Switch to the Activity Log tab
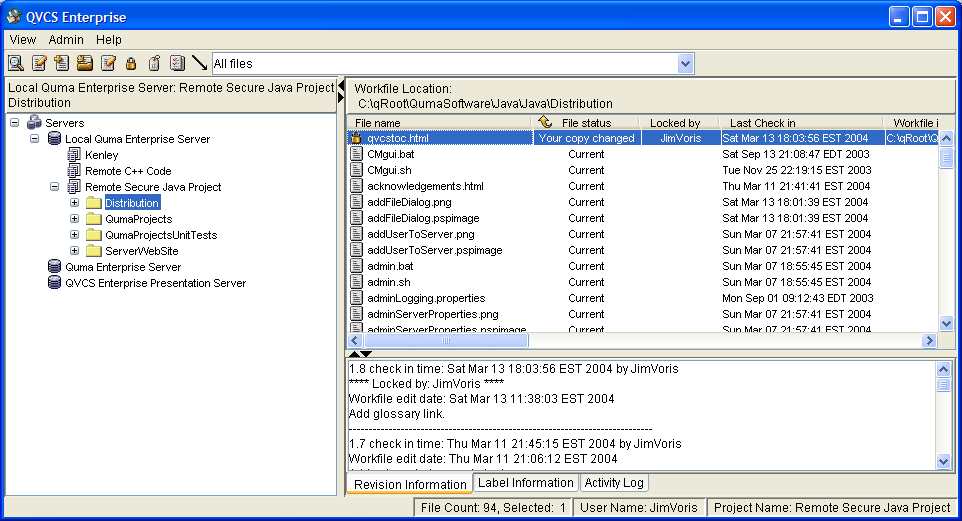 pos(614,482)
